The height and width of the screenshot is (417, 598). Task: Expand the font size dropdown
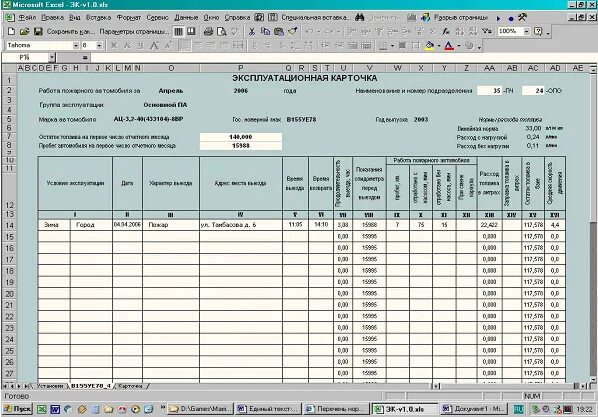tap(99, 45)
